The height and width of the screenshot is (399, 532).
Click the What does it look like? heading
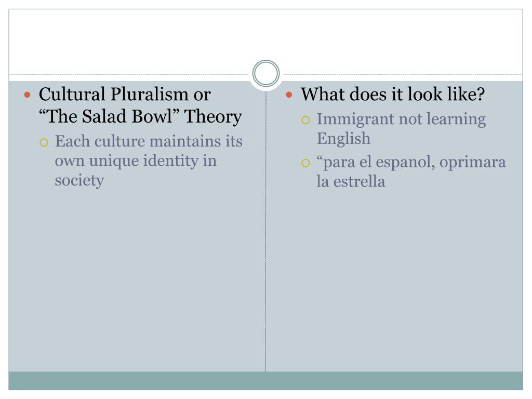(393, 95)
